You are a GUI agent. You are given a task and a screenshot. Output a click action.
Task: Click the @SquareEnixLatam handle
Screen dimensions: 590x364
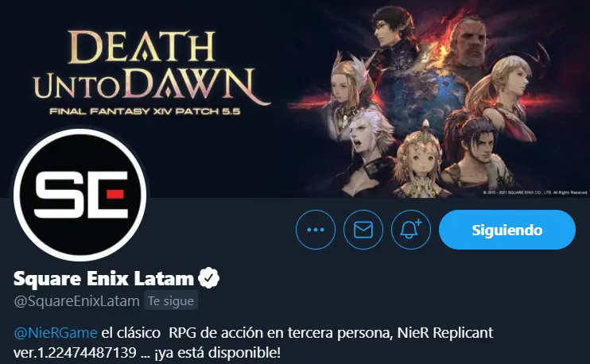coord(76,301)
